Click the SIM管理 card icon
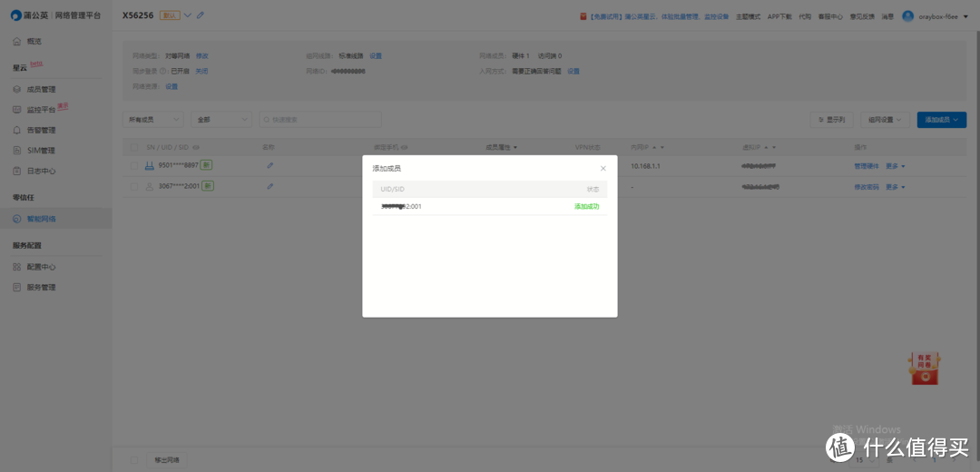 17,150
